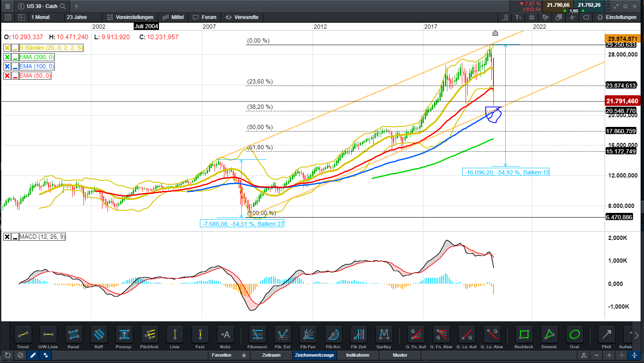
Task: Select the Pitchfork tool
Action: (149, 335)
